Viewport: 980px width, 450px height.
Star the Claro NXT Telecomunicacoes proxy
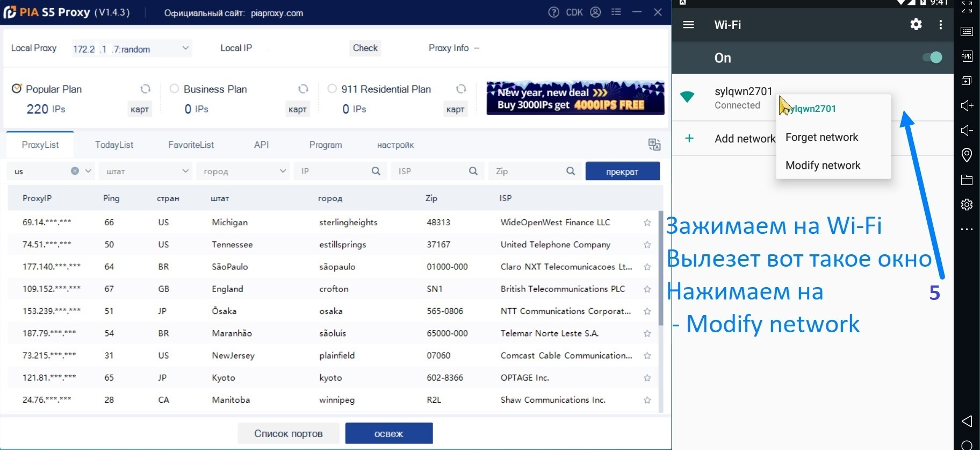(x=647, y=267)
